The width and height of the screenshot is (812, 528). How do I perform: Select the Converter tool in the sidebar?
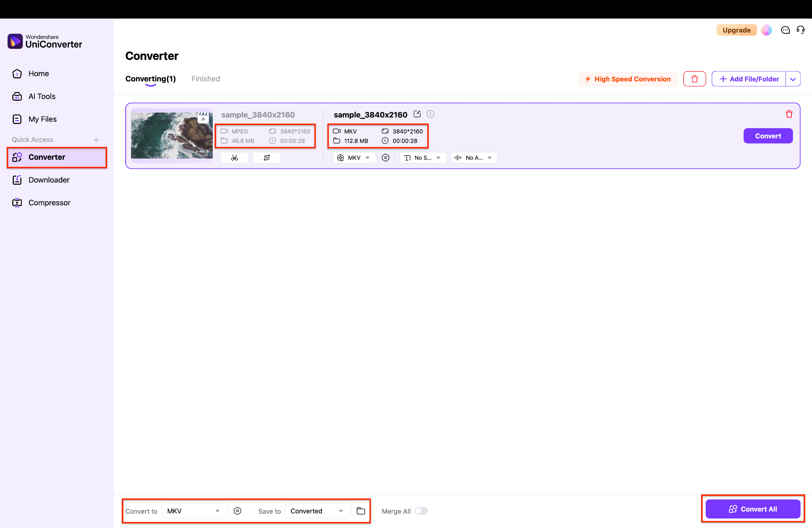(x=47, y=157)
